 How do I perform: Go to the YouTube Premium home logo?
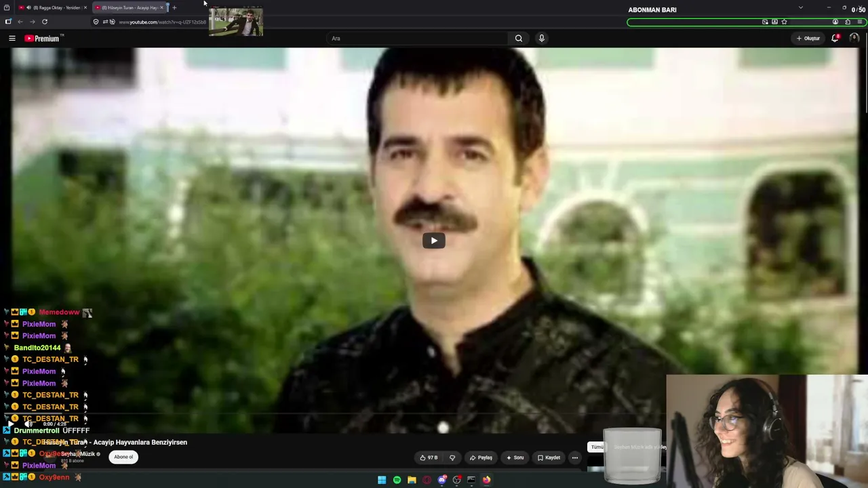[x=43, y=39]
